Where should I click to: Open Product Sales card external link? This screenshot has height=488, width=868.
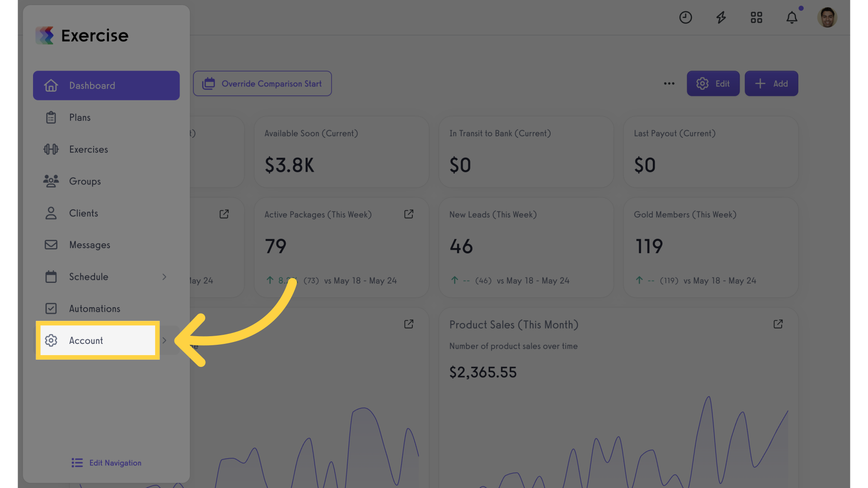[778, 324]
